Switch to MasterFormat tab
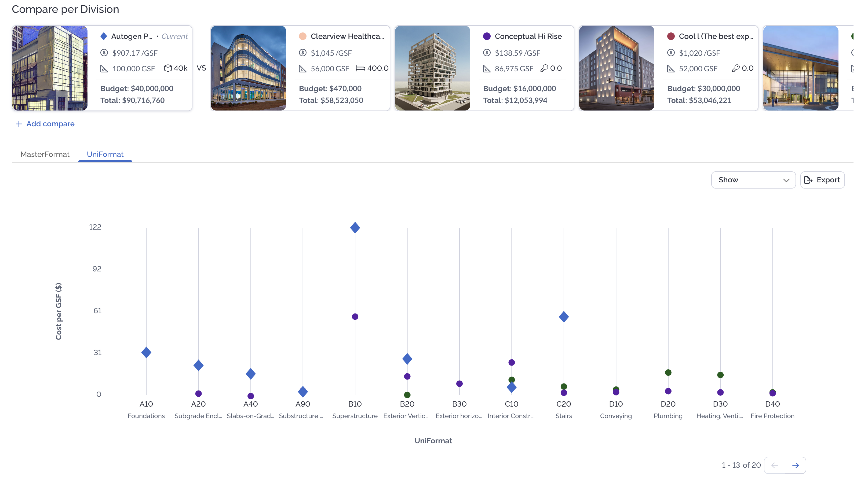The width and height of the screenshot is (868, 479). tap(45, 154)
